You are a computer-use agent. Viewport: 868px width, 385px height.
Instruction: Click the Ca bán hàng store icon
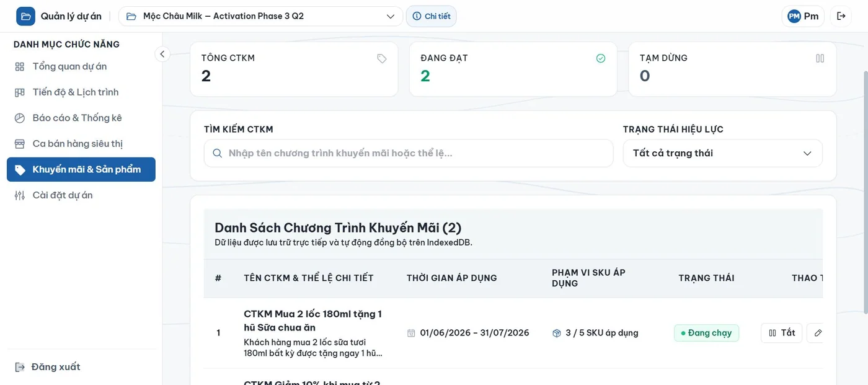coord(20,144)
